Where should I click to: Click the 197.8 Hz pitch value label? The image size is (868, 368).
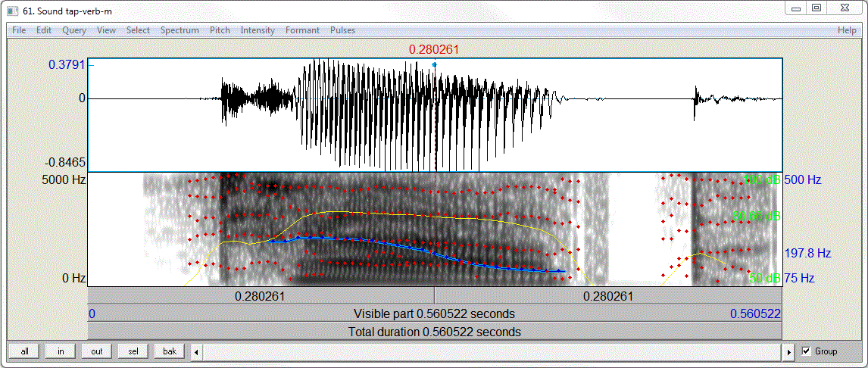807,254
